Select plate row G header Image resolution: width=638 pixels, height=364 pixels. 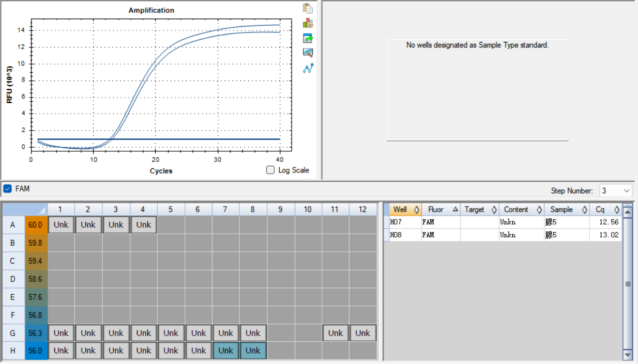tap(13, 333)
